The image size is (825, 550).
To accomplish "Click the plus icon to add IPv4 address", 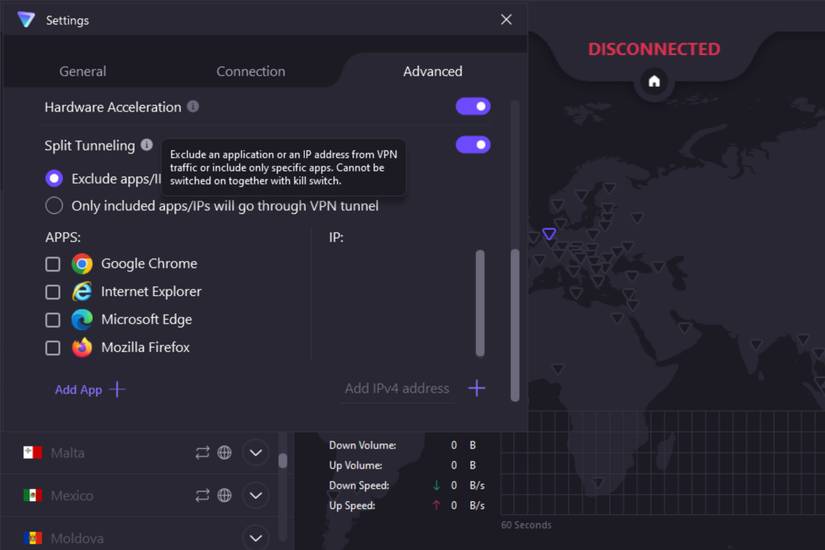I will click(x=477, y=388).
